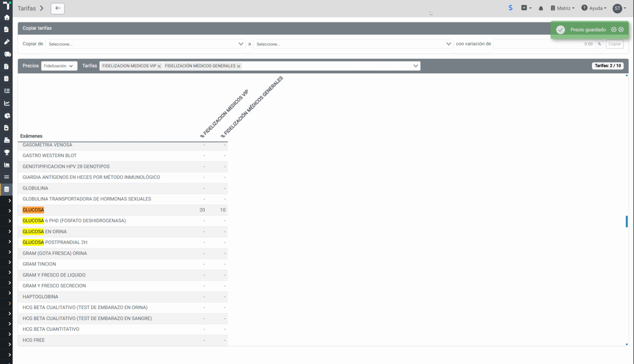This screenshot has height=364, width=634.
Task: Click the Copiar button
Action: click(x=614, y=44)
